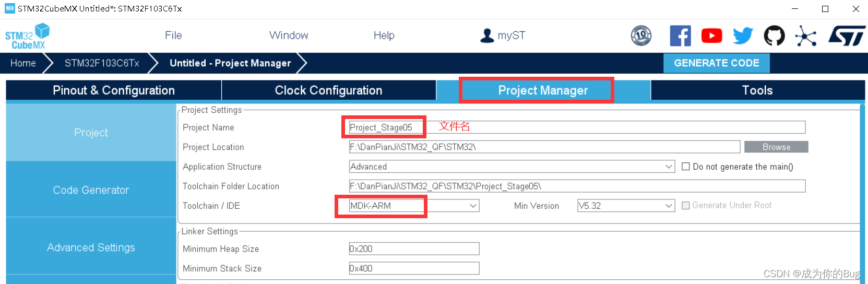Open the myST user account icon

[487, 35]
